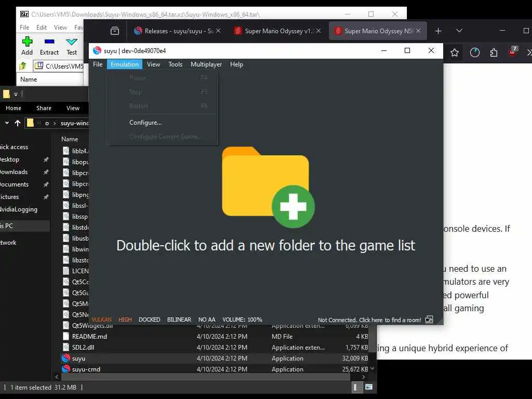
Task: Click Not Connected multiplayer room status
Action: [x=369, y=320]
